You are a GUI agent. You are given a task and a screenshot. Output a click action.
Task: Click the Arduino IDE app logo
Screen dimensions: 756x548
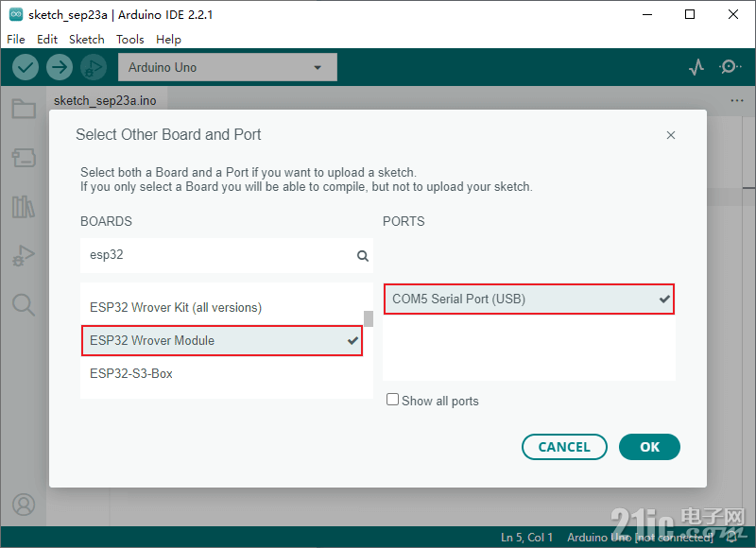pyautogui.click(x=16, y=14)
